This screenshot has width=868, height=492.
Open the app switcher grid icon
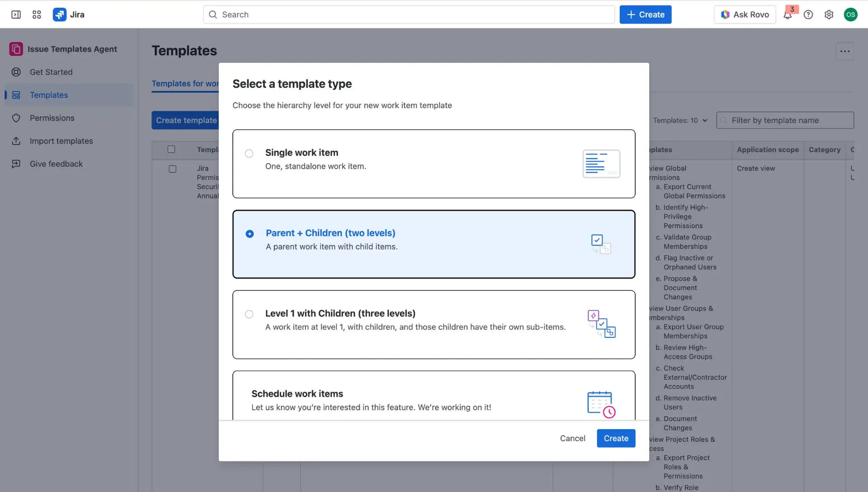click(x=37, y=14)
